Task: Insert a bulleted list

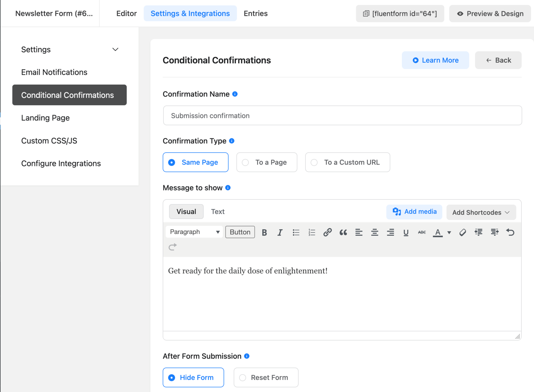Action: [296, 232]
